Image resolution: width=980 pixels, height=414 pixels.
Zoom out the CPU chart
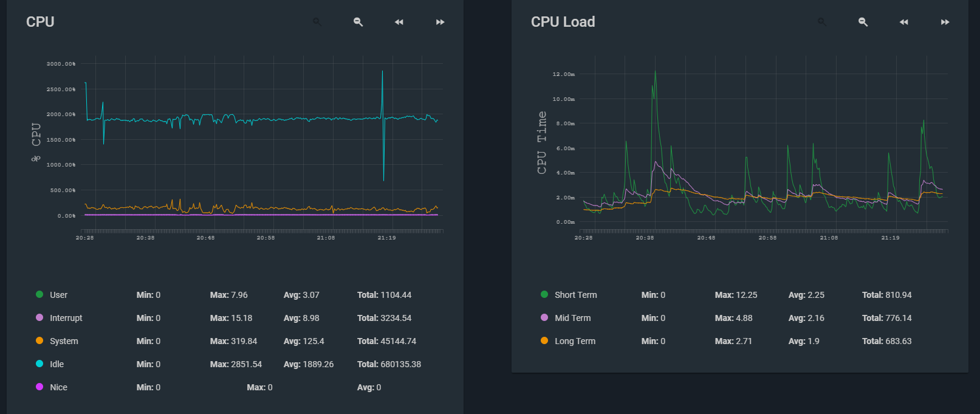[358, 22]
